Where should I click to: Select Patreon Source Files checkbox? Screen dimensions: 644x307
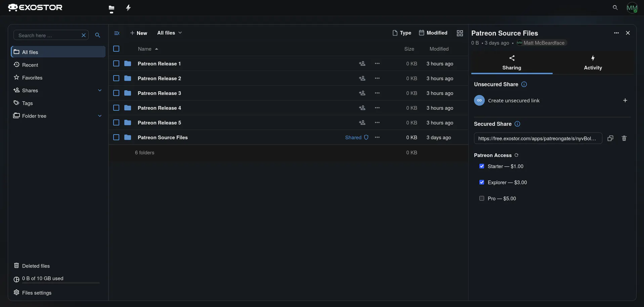(116, 137)
